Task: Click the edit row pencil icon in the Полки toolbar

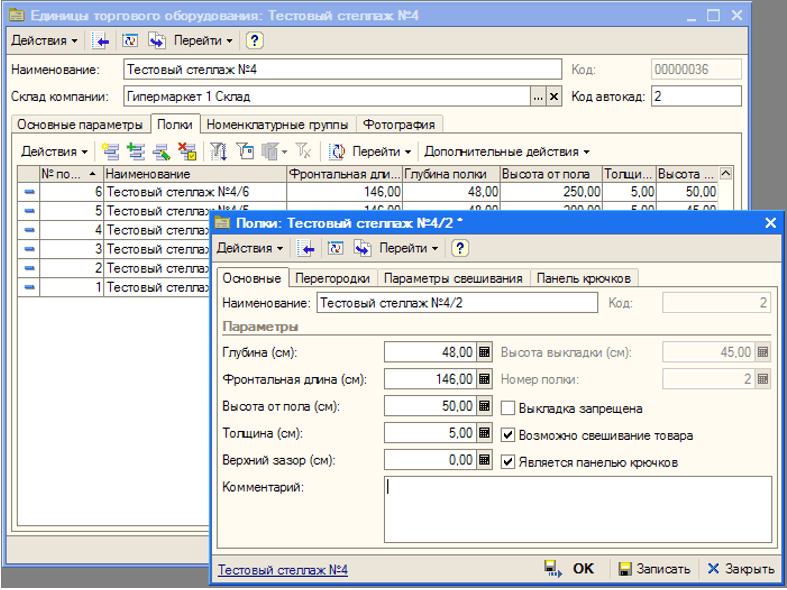Action: pyautogui.click(x=162, y=152)
